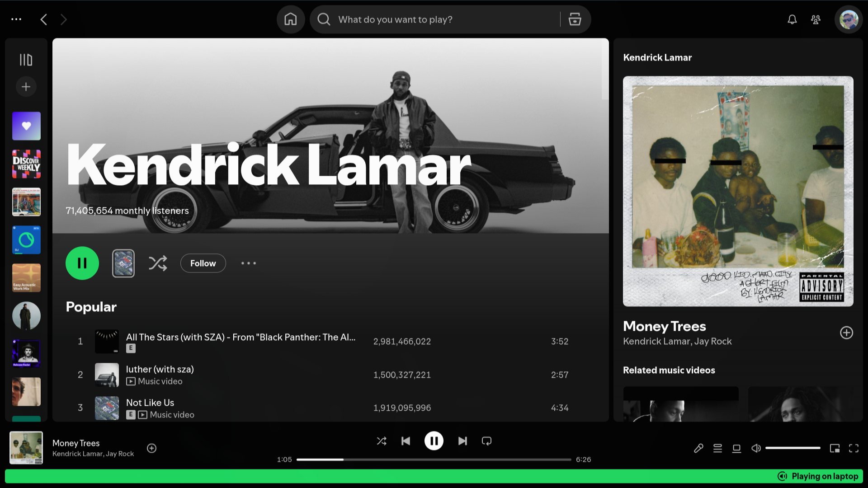The width and height of the screenshot is (868, 488).
Task: Open the DJ playlist in the sidebar
Action: tap(26, 240)
